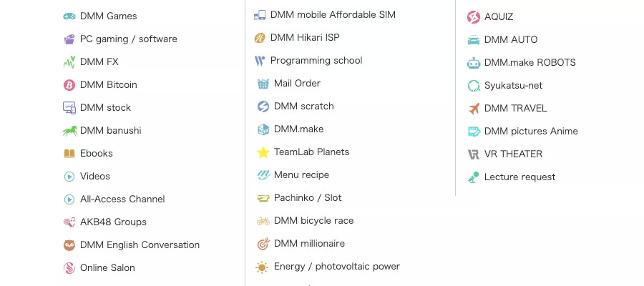
Task: Visit the Pachinko / Slot page
Action: pos(308,197)
